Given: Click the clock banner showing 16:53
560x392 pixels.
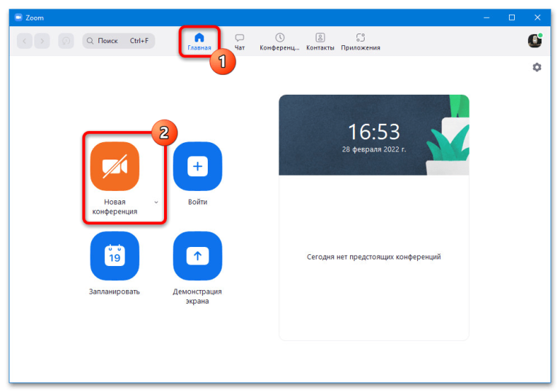Looking at the screenshot, I should pyautogui.click(x=373, y=135).
